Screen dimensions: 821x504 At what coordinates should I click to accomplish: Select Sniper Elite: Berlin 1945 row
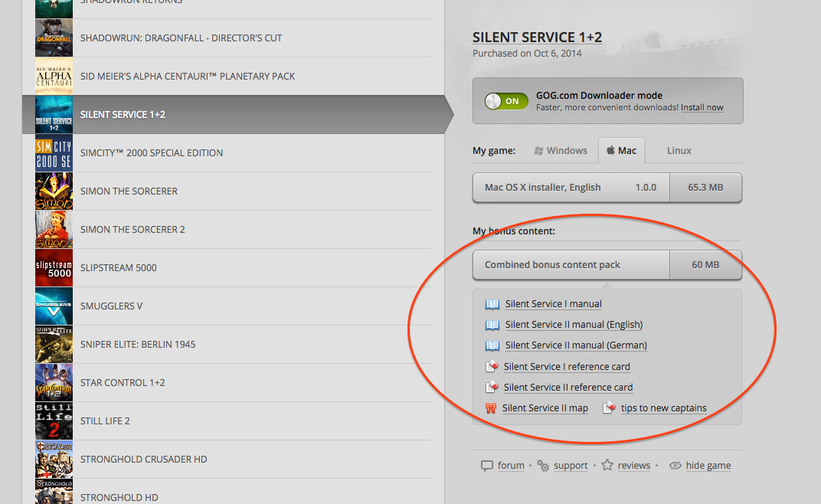[234, 344]
